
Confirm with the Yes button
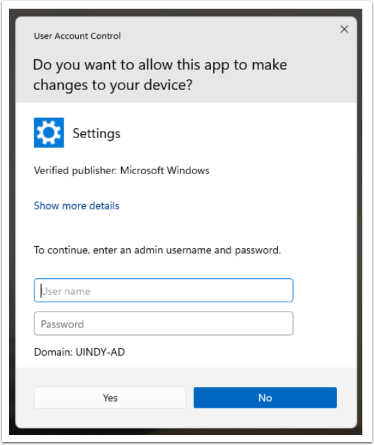click(x=110, y=397)
